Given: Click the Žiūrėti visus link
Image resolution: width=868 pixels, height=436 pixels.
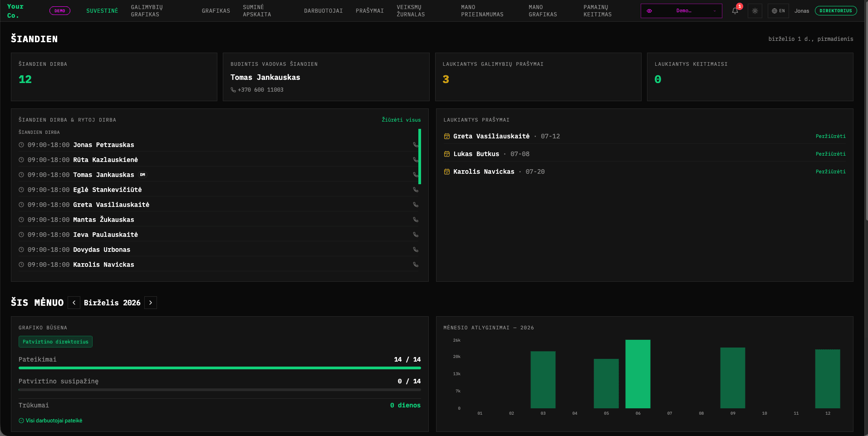Looking at the screenshot, I should [x=401, y=120].
